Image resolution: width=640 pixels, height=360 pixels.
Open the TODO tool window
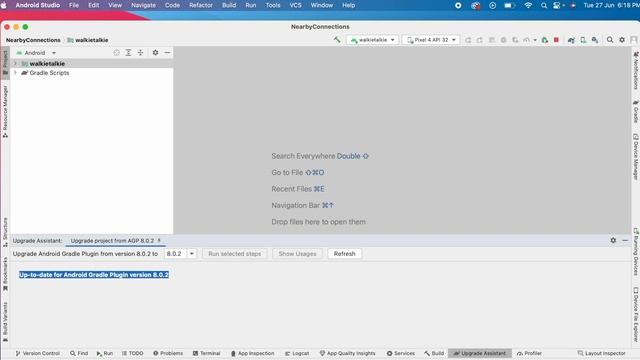point(133,353)
